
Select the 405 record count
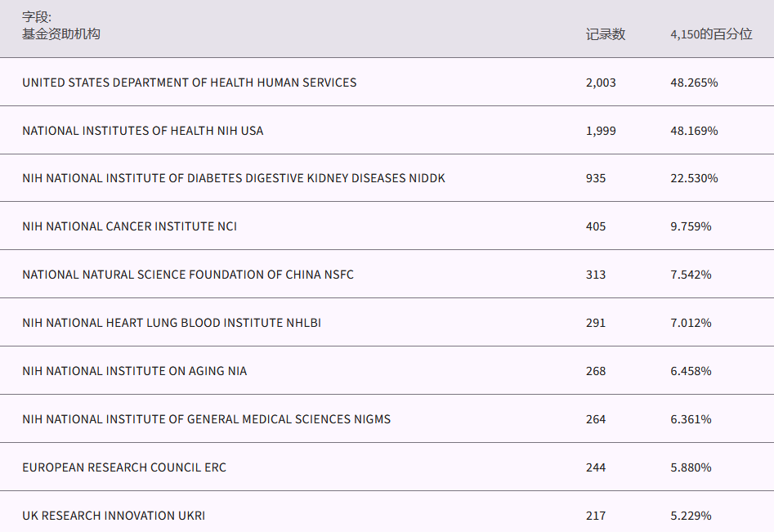coord(596,226)
